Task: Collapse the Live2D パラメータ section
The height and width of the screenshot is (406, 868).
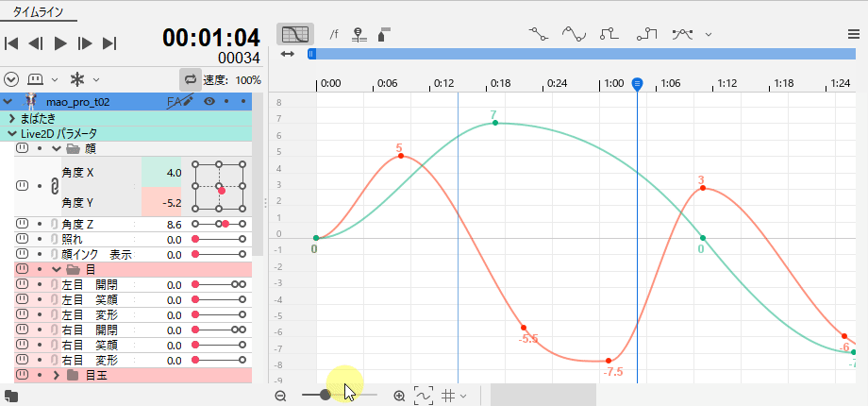Action: [11, 134]
